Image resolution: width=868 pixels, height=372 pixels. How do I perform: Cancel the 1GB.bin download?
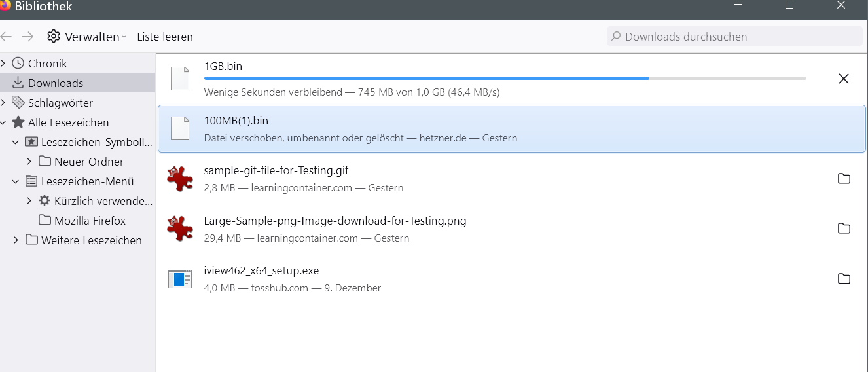tap(844, 79)
